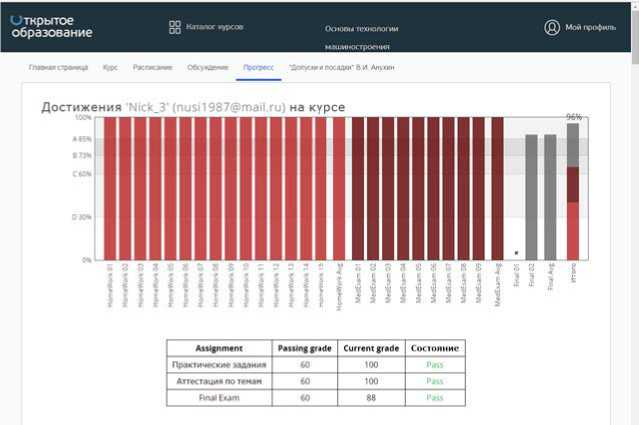Viewport: 639px width, 425px height.
Task: Click the HomeWork Avg bar
Action: click(x=339, y=188)
